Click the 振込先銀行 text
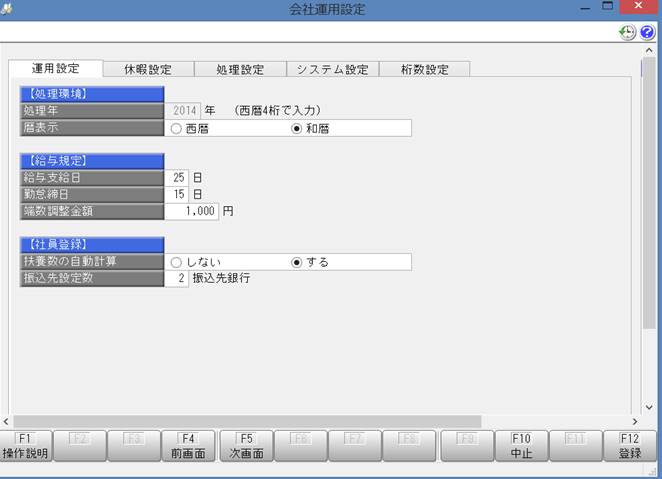The height and width of the screenshot is (479, 662). coord(221,278)
